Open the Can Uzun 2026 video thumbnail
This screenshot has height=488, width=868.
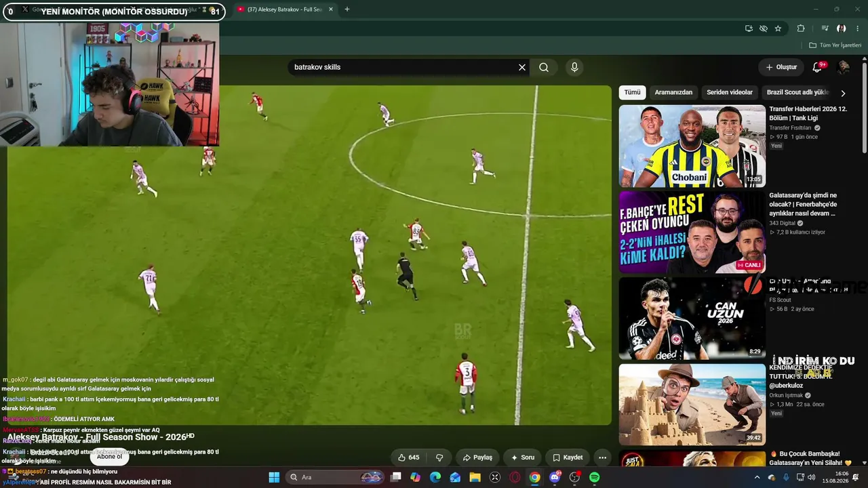pyautogui.click(x=692, y=319)
